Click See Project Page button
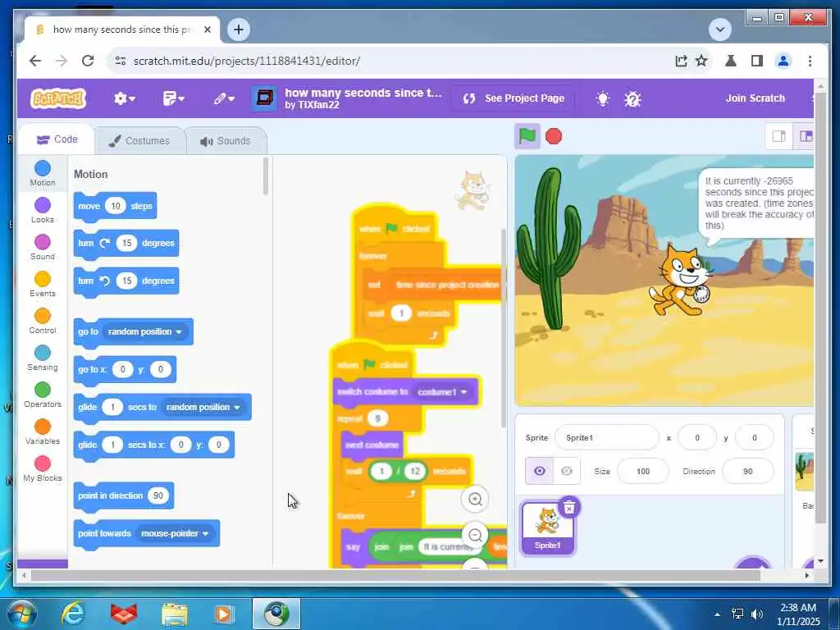This screenshot has height=630, width=840. click(514, 98)
